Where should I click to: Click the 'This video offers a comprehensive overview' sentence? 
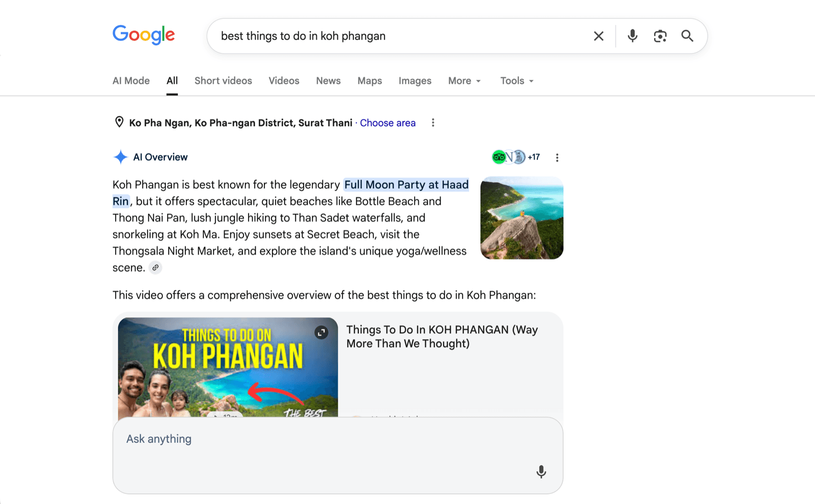[x=324, y=295]
